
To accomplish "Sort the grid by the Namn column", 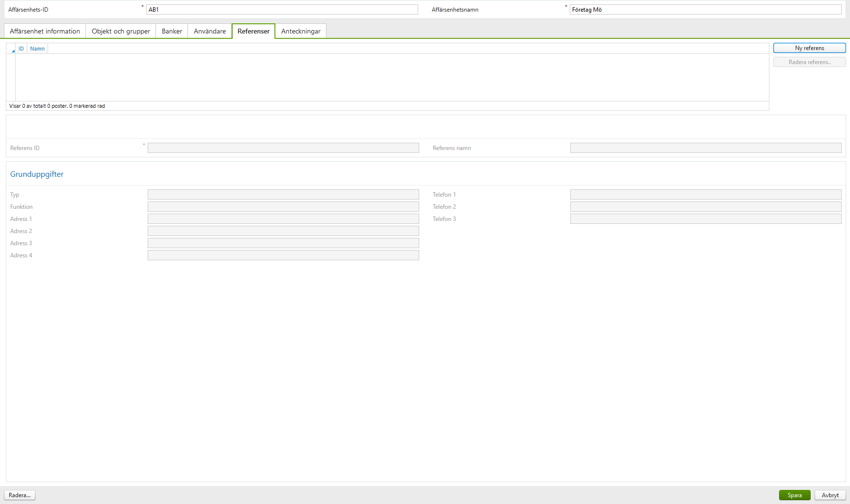I will (x=37, y=48).
